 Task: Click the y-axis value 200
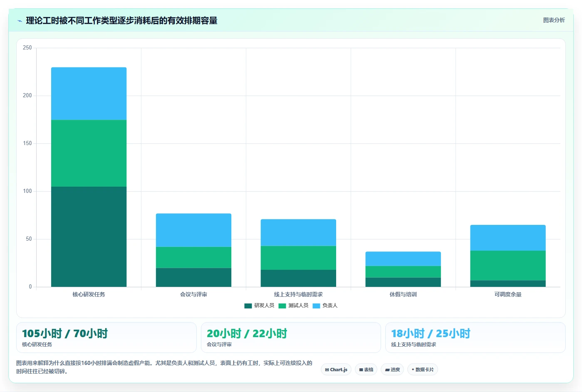[27, 96]
